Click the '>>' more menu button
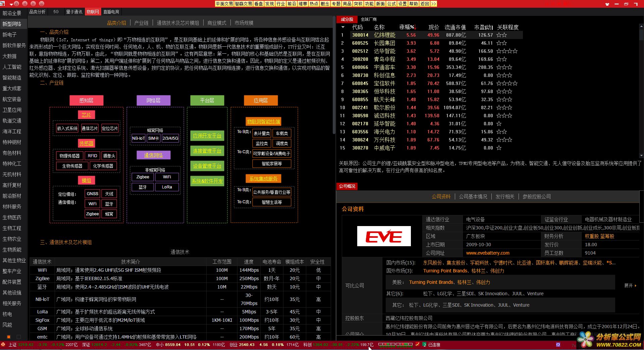 pyautogui.click(x=433, y=4)
